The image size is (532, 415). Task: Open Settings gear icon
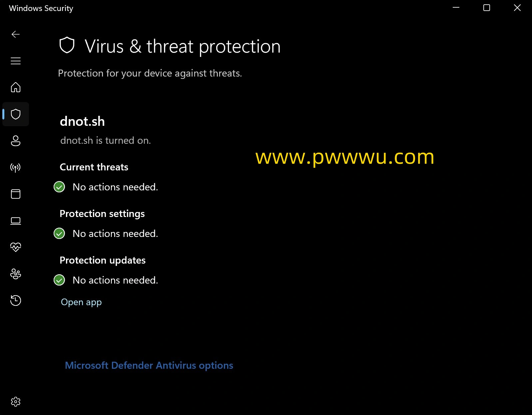coord(16,402)
